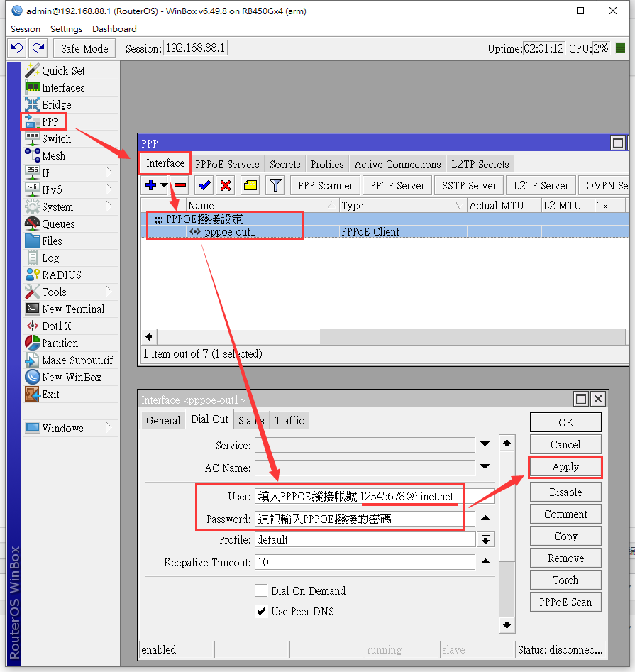Viewport: 635px width, 672px height.
Task: Open the filter funnel icon
Action: click(275, 185)
